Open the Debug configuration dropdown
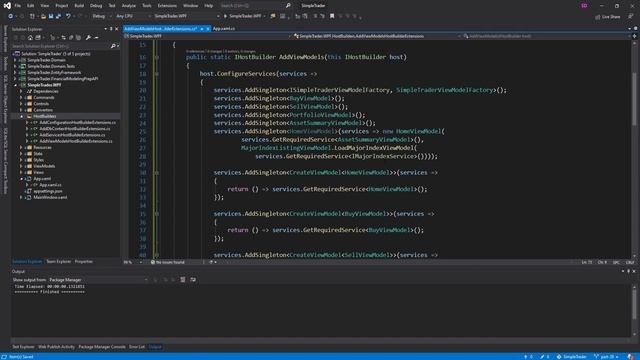640x360 pixels. 101,16
